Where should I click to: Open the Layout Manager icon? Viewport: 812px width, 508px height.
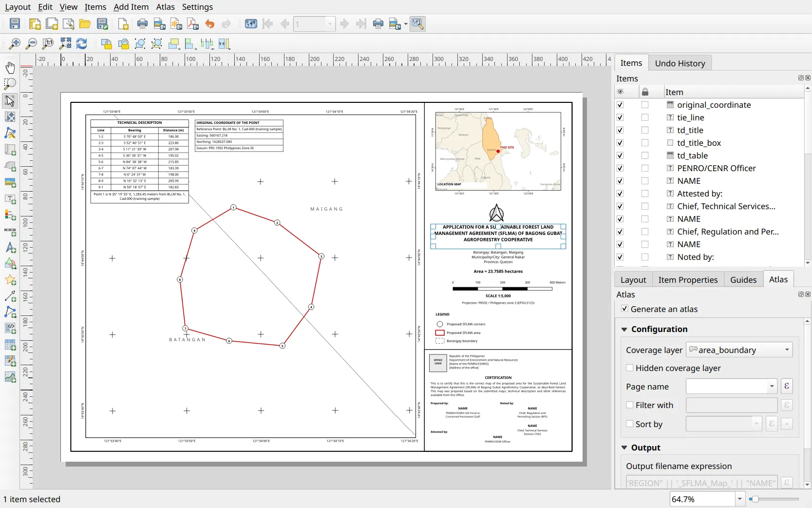click(x=68, y=24)
